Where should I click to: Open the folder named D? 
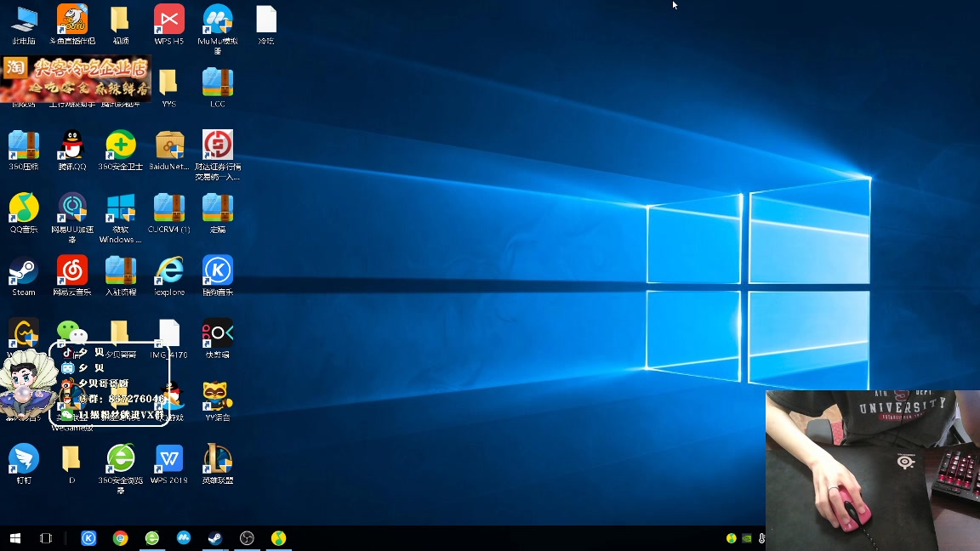(x=71, y=463)
